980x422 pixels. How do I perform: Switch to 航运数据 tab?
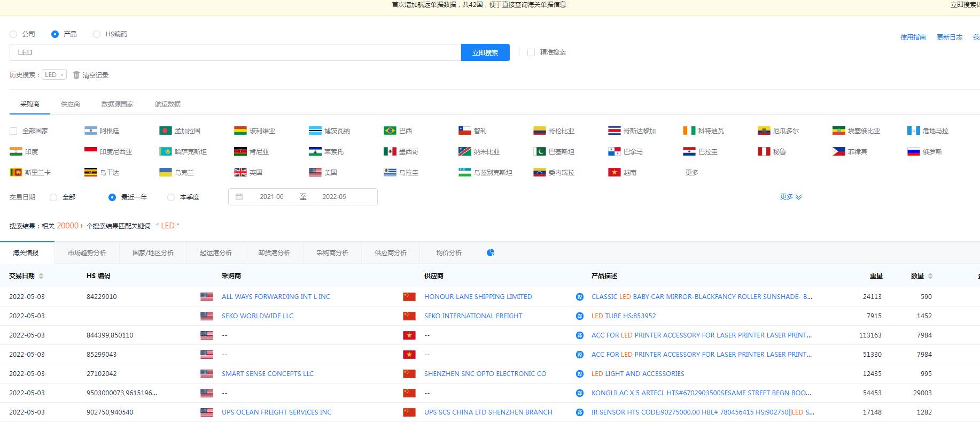tap(168, 104)
